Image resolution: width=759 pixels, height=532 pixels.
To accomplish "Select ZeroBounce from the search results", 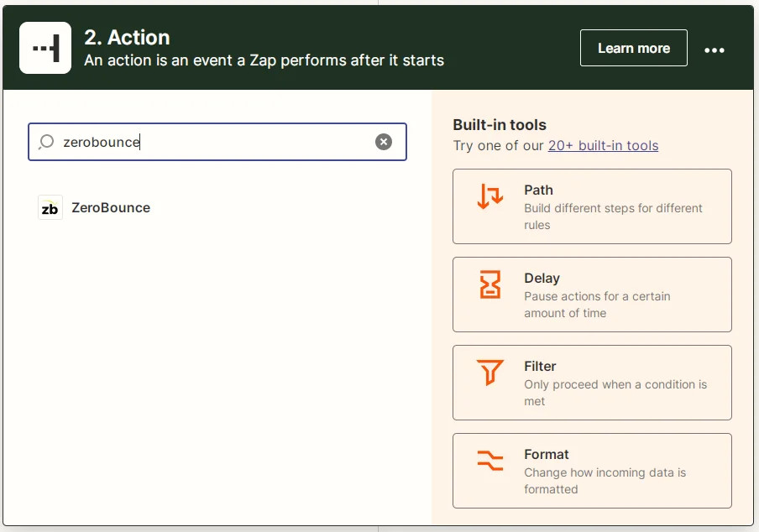I will (110, 207).
